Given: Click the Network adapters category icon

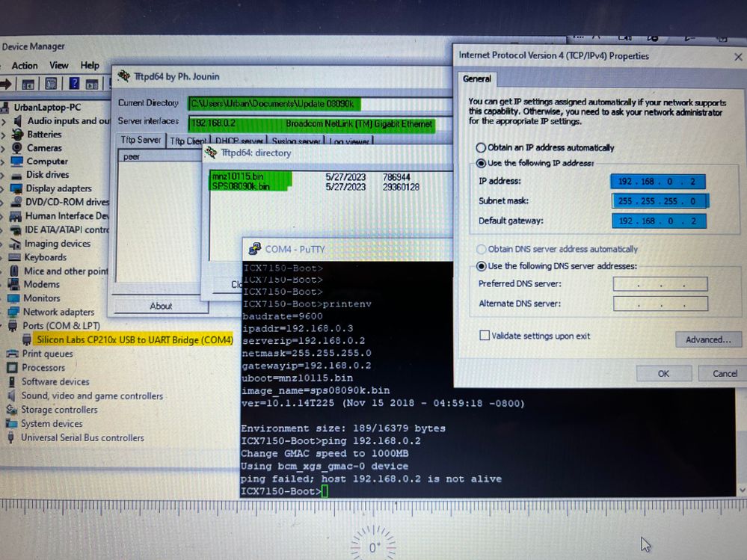Looking at the screenshot, I should 13,312.
